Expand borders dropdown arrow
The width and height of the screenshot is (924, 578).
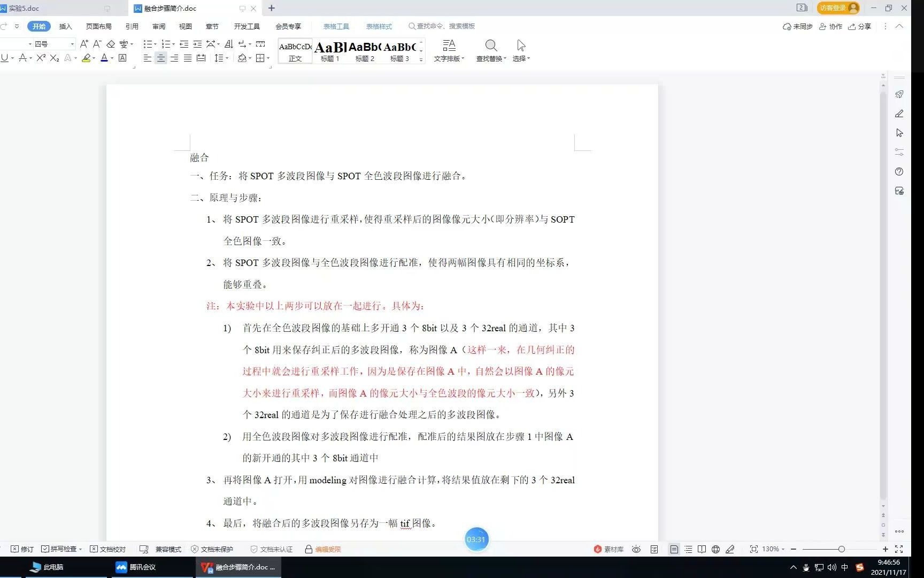(x=268, y=58)
